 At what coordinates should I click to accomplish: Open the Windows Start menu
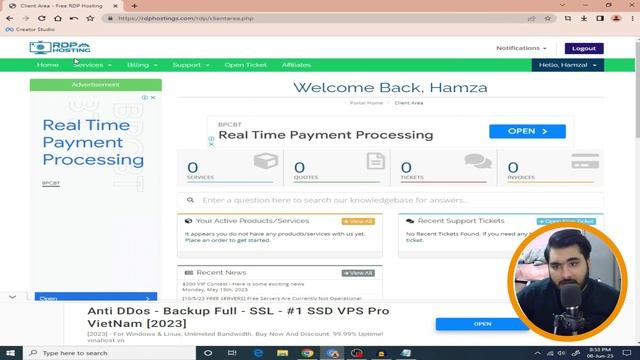point(11,353)
